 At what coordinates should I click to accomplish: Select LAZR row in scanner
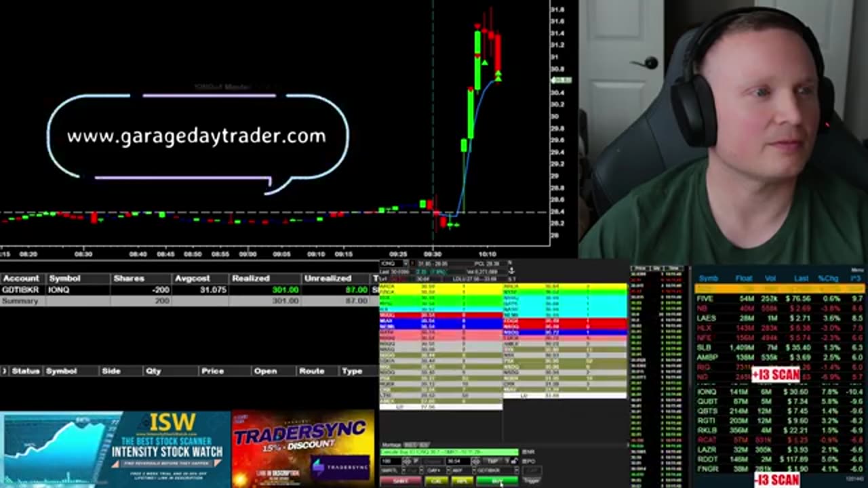click(x=780, y=449)
